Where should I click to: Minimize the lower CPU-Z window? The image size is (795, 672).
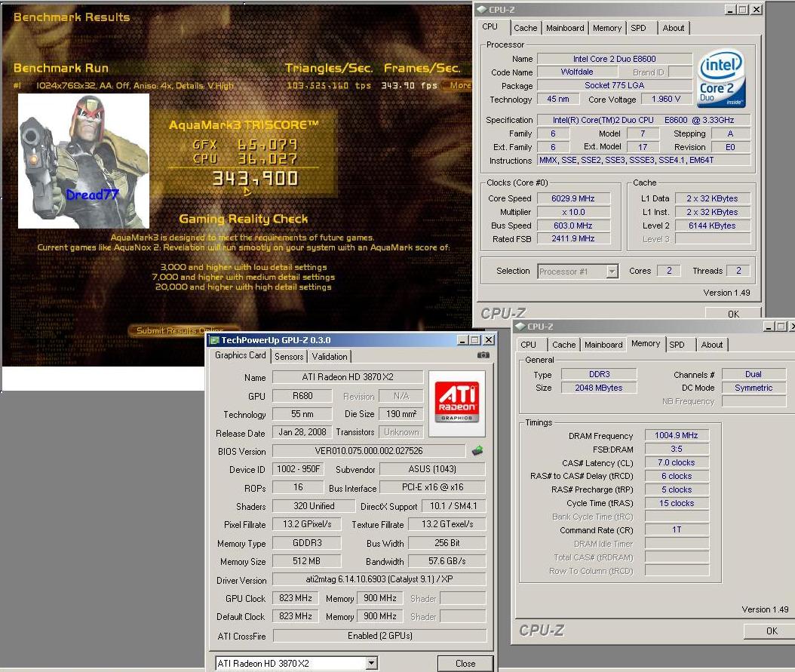pyautogui.click(x=768, y=327)
